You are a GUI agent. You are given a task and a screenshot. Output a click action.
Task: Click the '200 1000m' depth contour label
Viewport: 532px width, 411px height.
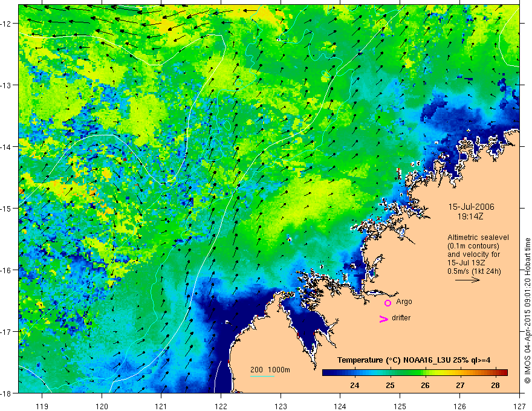(x=270, y=370)
